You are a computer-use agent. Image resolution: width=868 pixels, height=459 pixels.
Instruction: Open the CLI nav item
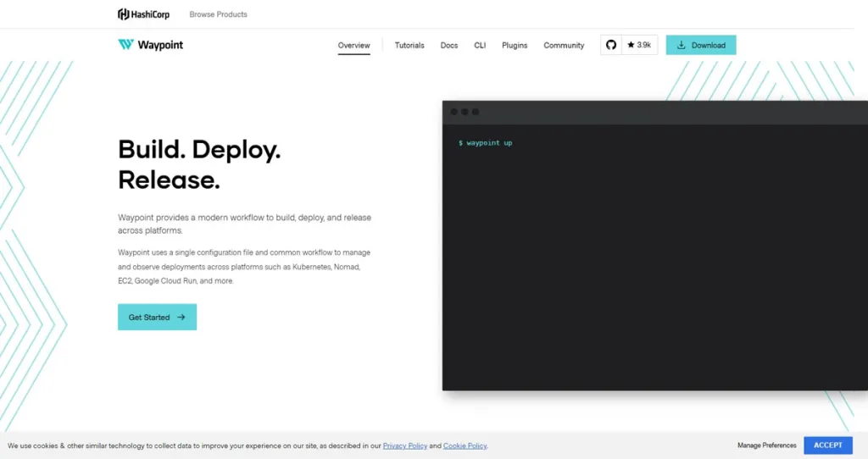[x=480, y=46]
